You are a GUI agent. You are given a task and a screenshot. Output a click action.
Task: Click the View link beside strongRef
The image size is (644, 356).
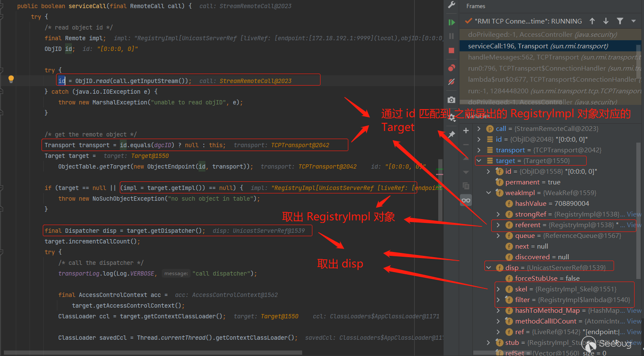click(633, 214)
